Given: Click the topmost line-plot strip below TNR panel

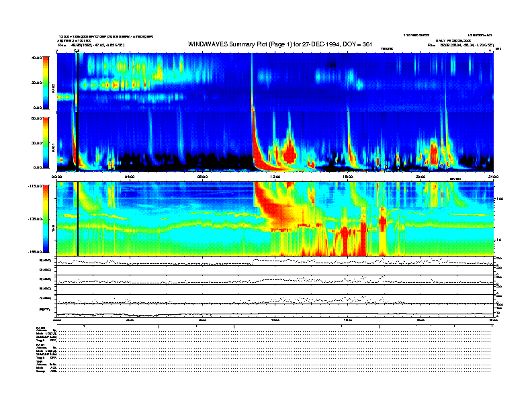Looking at the screenshot, I should [x=275, y=261].
